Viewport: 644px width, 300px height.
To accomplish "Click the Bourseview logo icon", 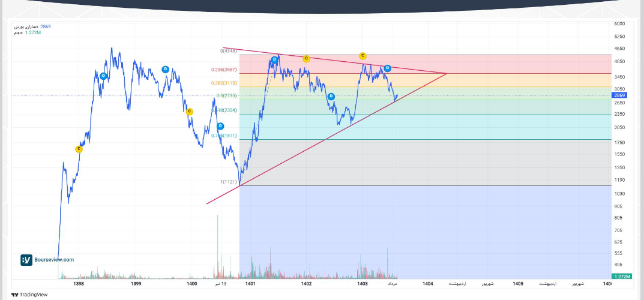I will pyautogui.click(x=26, y=260).
